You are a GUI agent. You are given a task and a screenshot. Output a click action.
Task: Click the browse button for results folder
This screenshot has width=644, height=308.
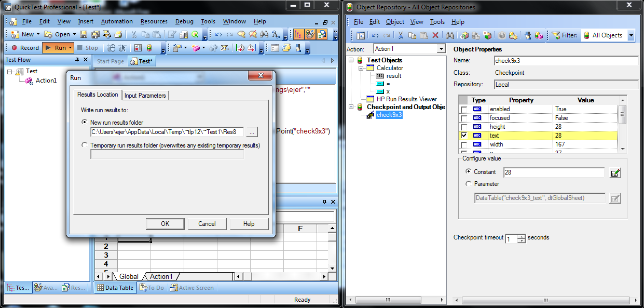[251, 131]
